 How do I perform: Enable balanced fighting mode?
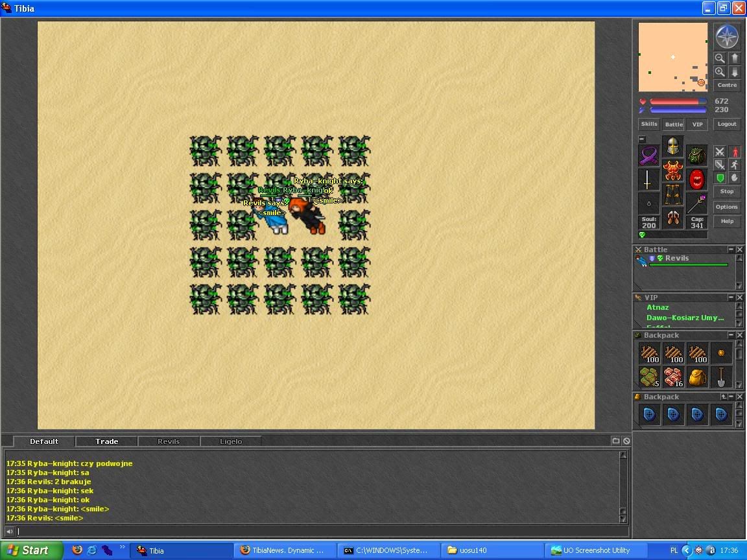point(720,165)
